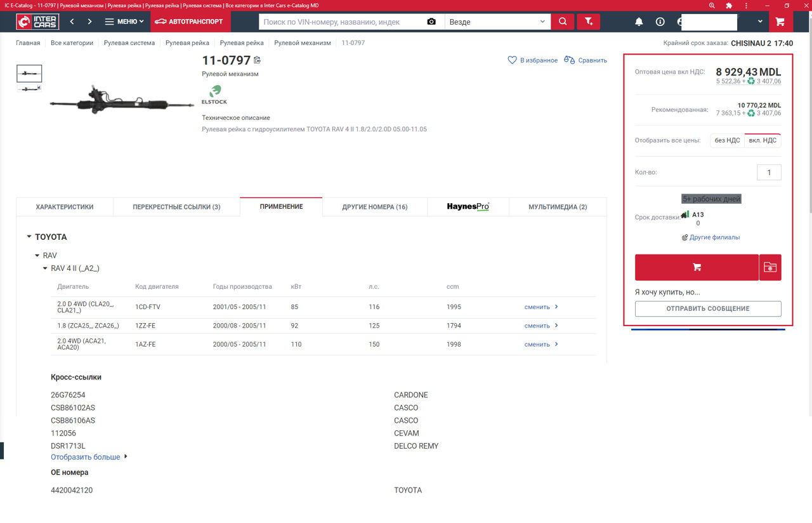Image resolution: width=812 pixels, height=523 pixels.
Task: Click the recycle icon beside wholesale price
Action: coord(751,81)
